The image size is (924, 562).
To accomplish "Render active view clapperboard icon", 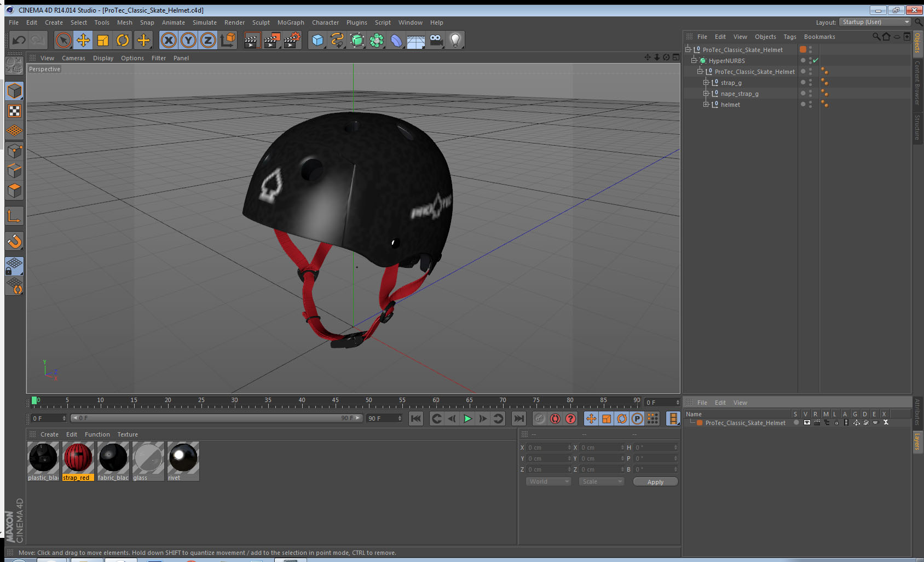I will coord(252,40).
